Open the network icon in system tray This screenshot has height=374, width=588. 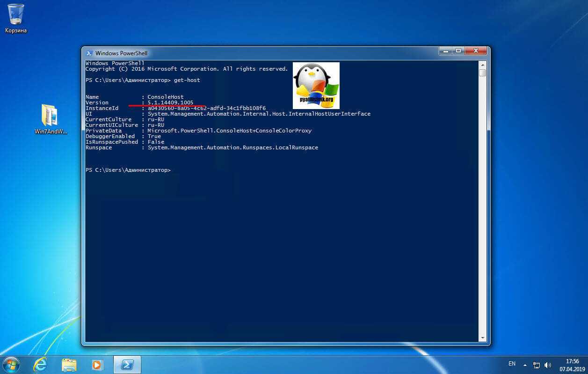(x=537, y=365)
